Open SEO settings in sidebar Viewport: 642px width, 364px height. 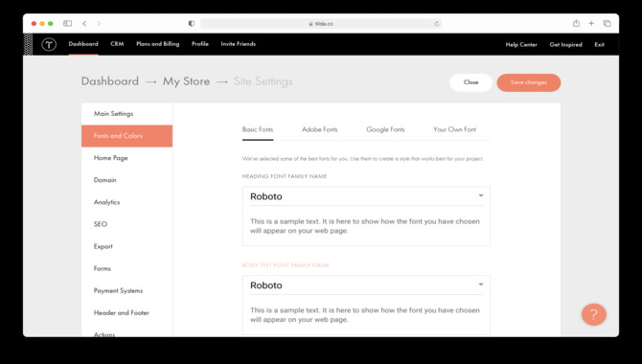click(126, 224)
